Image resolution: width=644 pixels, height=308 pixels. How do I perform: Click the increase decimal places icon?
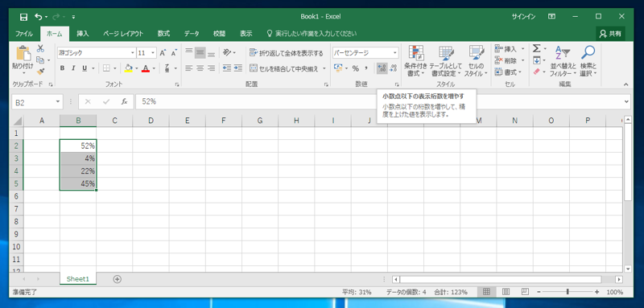(382, 68)
